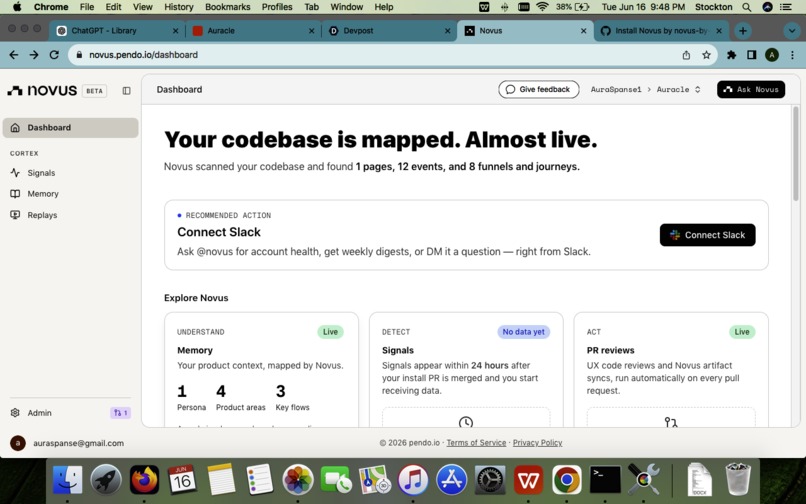Image resolution: width=806 pixels, height=504 pixels.
Task: Open the Chrome three-dot menu
Action: (792, 55)
